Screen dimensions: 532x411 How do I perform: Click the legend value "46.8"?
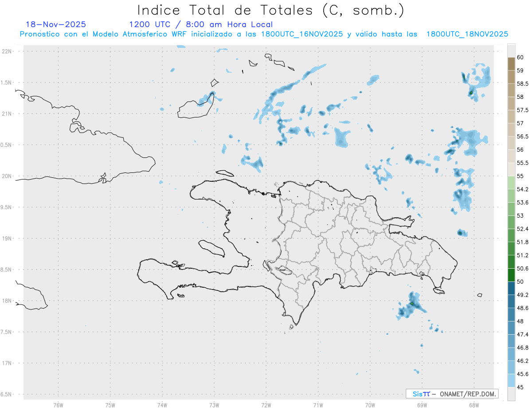pos(523,348)
